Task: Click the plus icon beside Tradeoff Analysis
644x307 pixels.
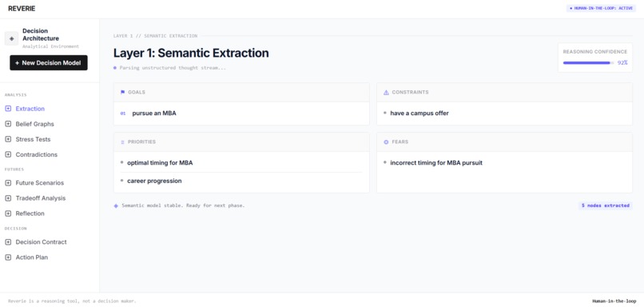Action: point(8,198)
